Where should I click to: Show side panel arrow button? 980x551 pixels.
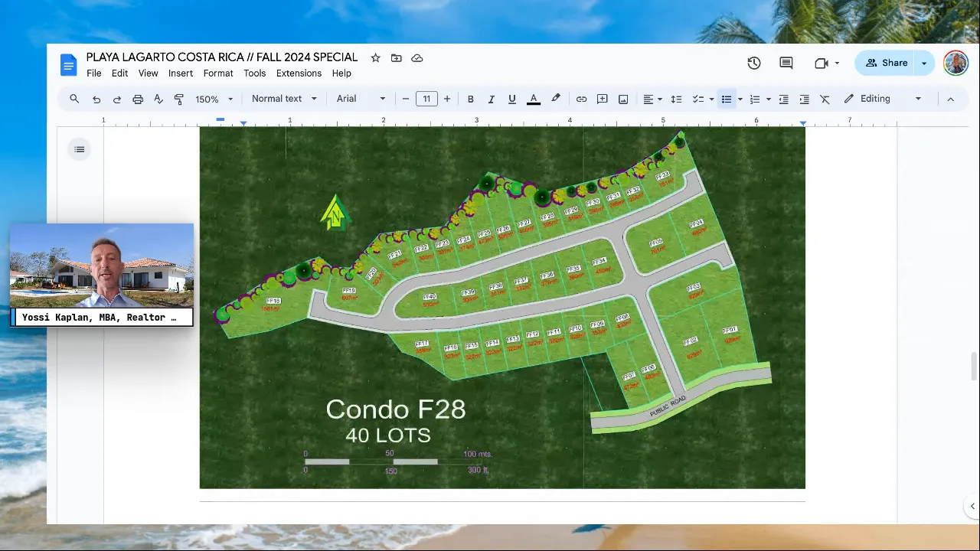coord(972,507)
